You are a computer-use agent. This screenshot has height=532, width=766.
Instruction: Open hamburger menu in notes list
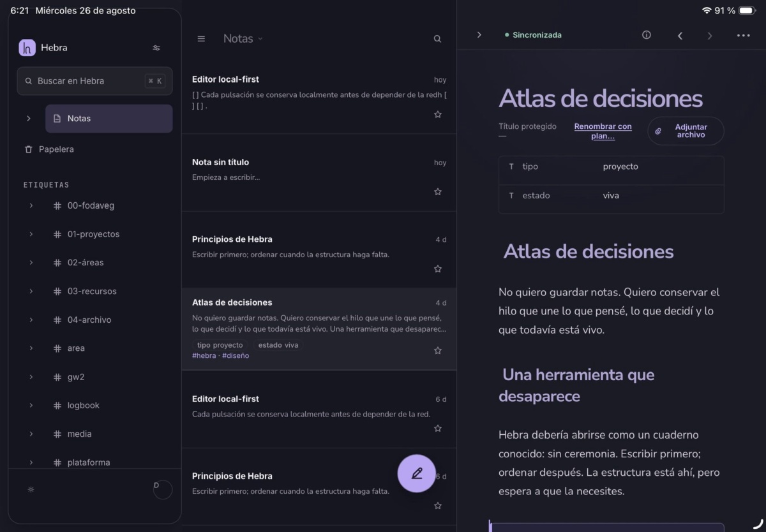click(201, 39)
